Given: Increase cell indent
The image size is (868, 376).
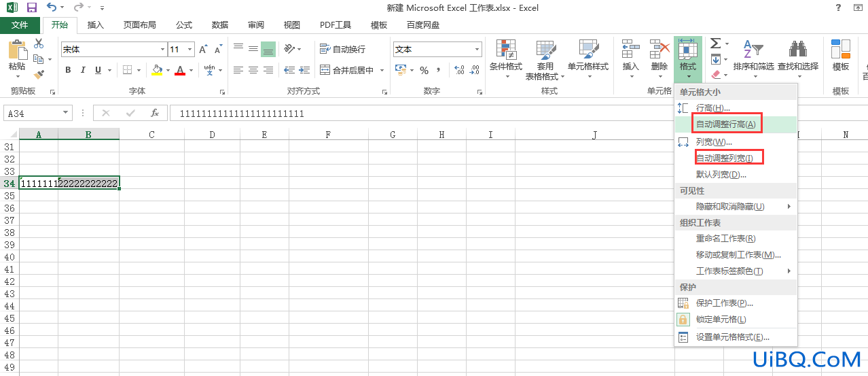Looking at the screenshot, I should point(304,70).
